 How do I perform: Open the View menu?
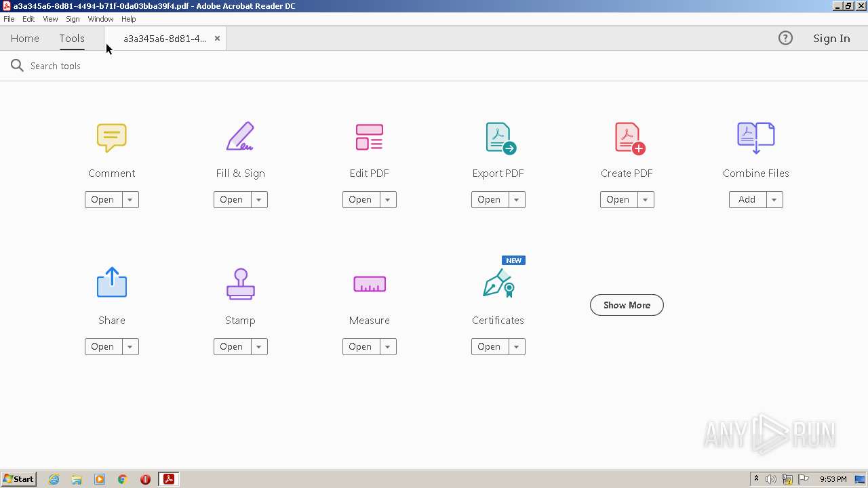[x=50, y=19]
